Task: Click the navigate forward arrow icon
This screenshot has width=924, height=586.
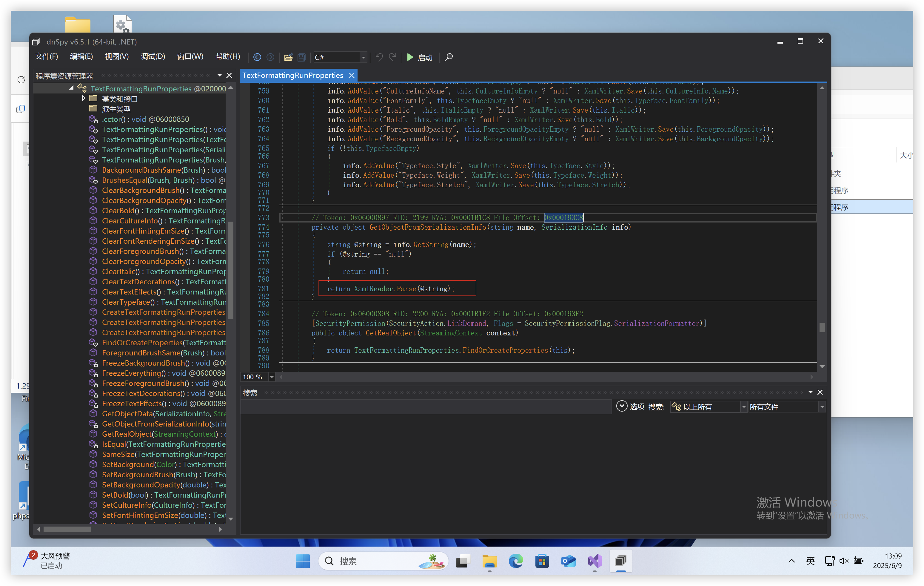Action: point(270,57)
